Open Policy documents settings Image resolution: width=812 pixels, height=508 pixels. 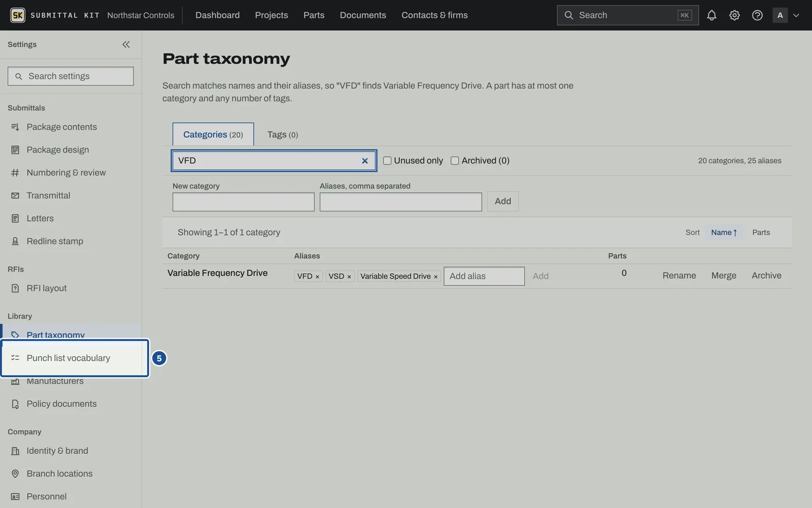(71, 404)
